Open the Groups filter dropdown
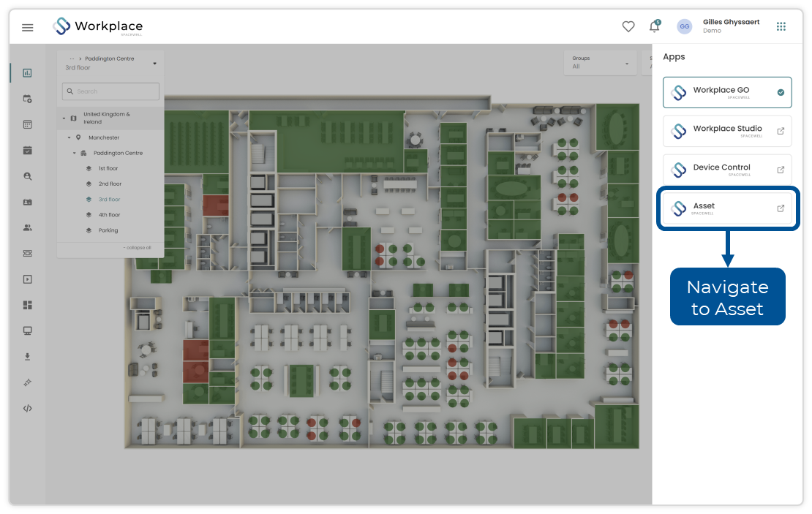This screenshot has height=514, width=812. pos(600,63)
